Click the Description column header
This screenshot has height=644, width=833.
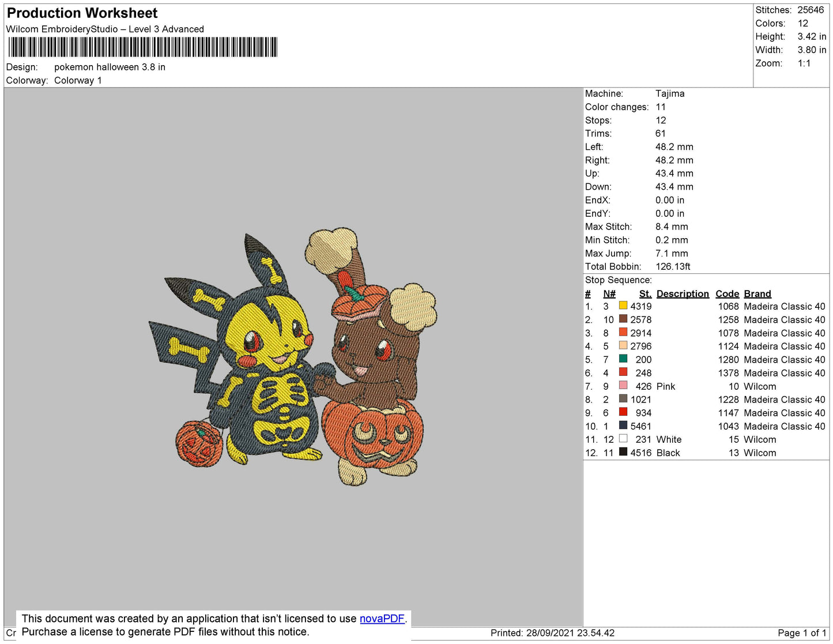tap(683, 293)
